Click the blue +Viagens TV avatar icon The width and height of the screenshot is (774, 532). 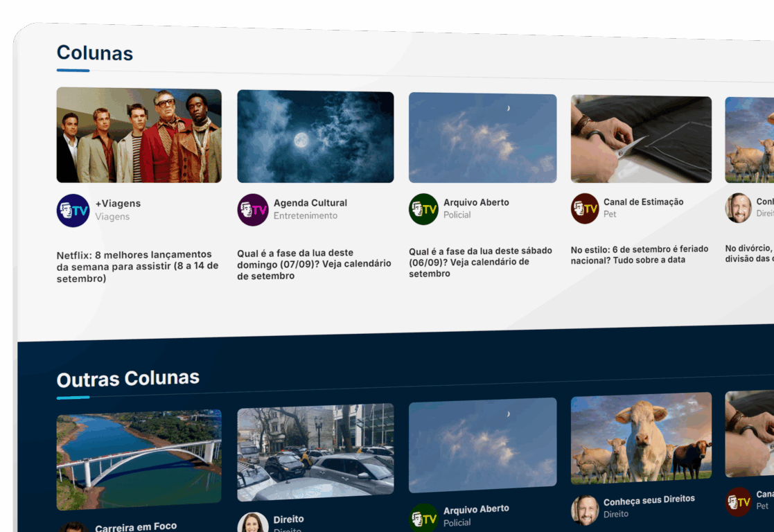pyautogui.click(x=73, y=211)
